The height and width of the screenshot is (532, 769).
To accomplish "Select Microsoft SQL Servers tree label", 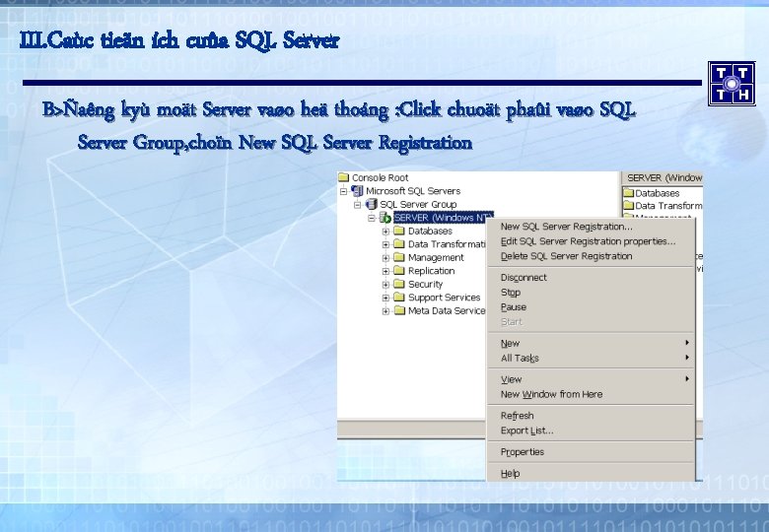I will tap(413, 190).
